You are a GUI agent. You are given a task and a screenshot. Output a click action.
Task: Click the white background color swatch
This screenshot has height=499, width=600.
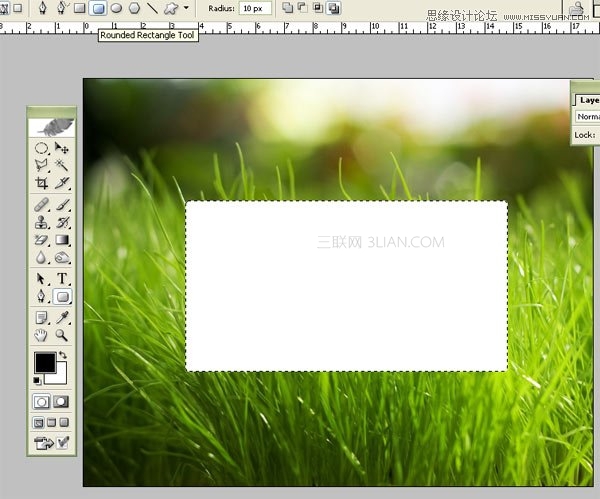click(60, 377)
